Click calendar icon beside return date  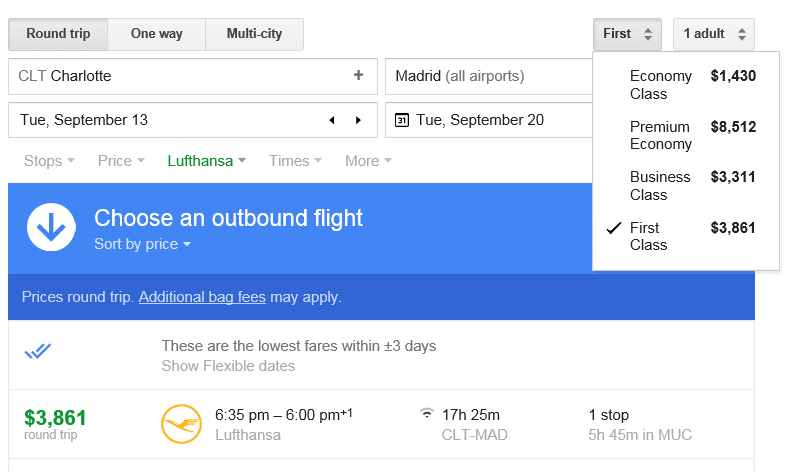coord(402,120)
